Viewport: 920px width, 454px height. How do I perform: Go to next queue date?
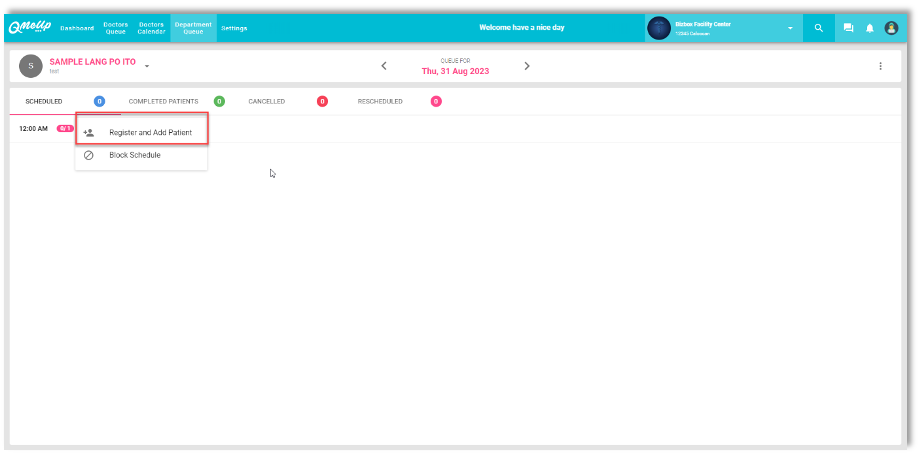[527, 66]
